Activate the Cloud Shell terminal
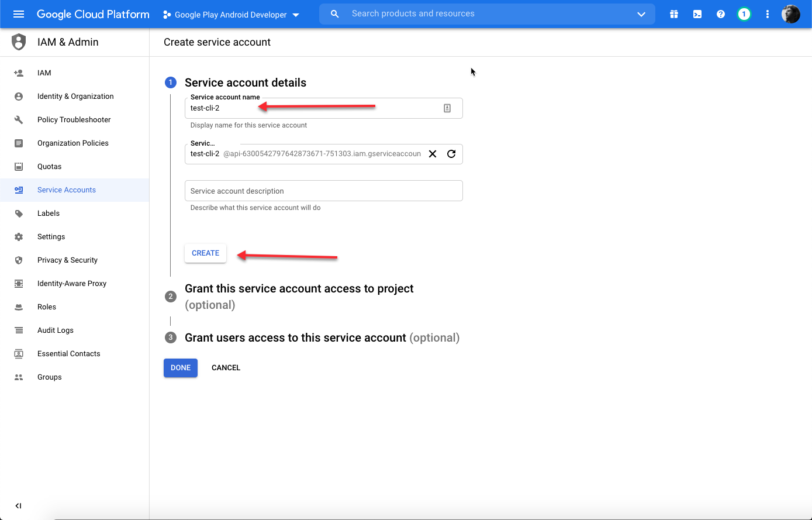The width and height of the screenshot is (812, 520). (x=697, y=14)
